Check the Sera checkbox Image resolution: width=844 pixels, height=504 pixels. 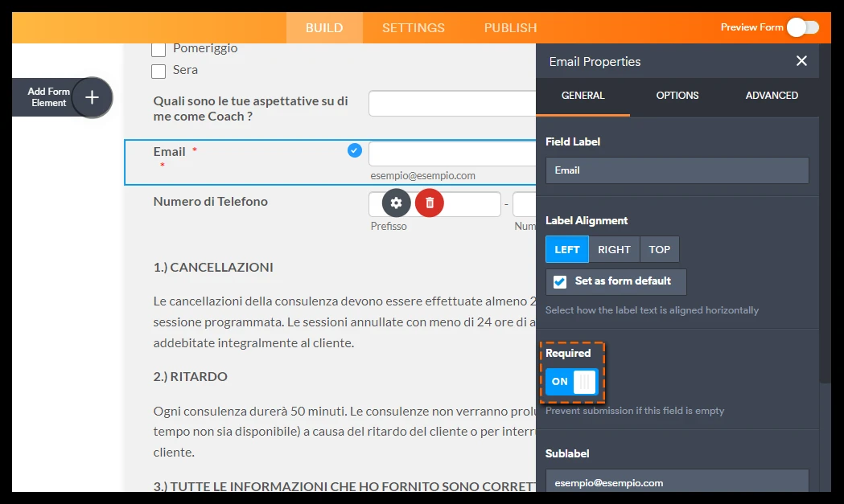coord(158,71)
